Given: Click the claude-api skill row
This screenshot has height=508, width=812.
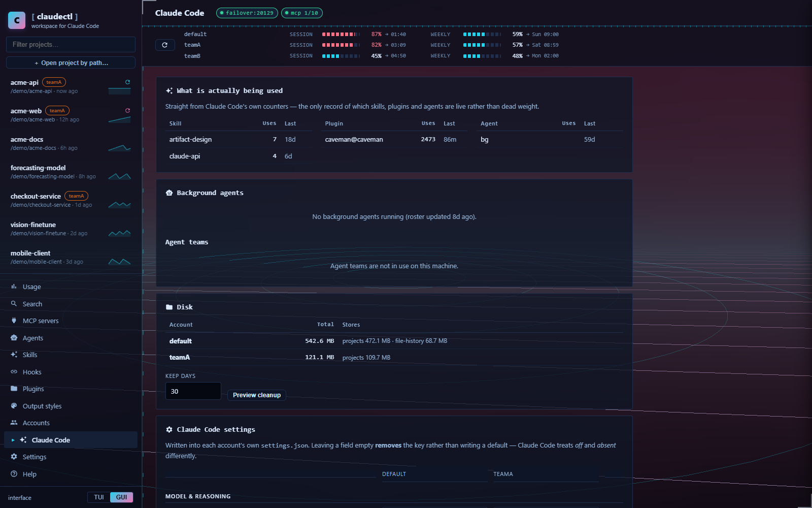Looking at the screenshot, I should [x=239, y=156].
